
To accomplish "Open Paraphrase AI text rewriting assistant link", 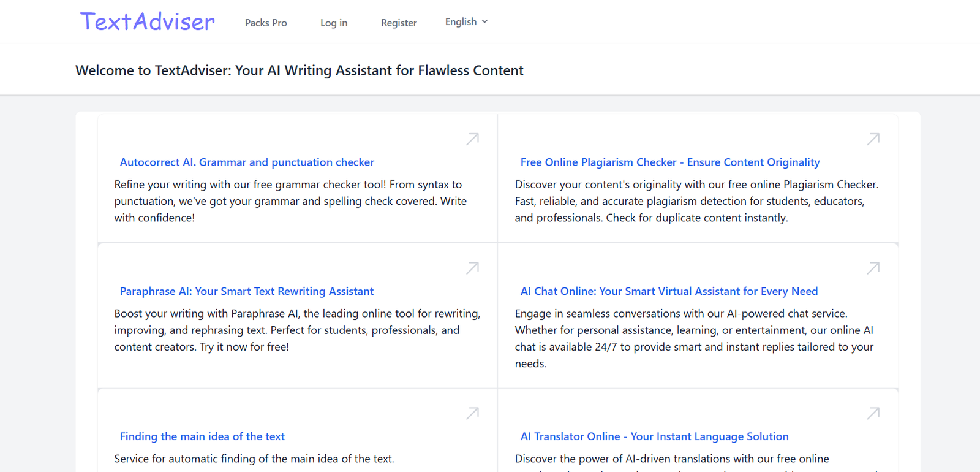I will pos(247,291).
